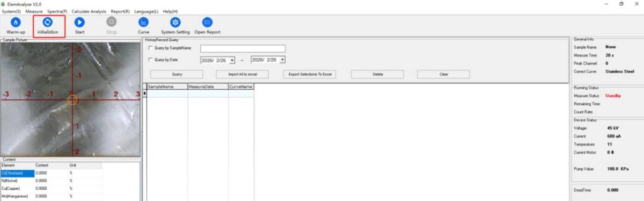Open the Curve tool
644x201 pixels.
pos(143,25)
